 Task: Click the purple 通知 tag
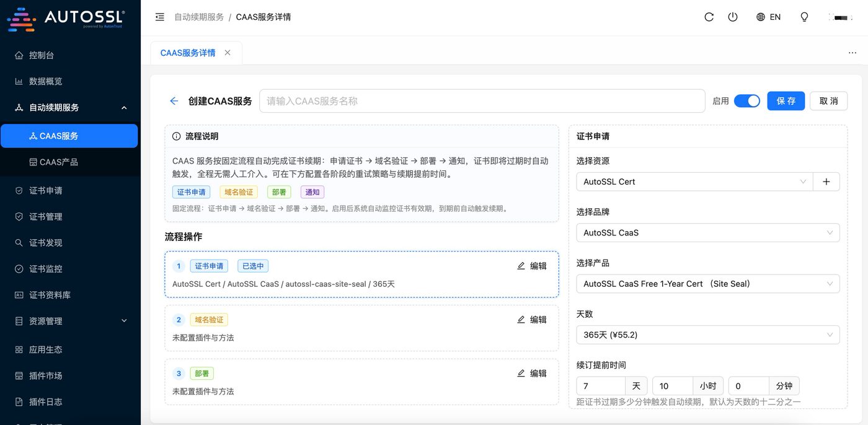point(312,192)
